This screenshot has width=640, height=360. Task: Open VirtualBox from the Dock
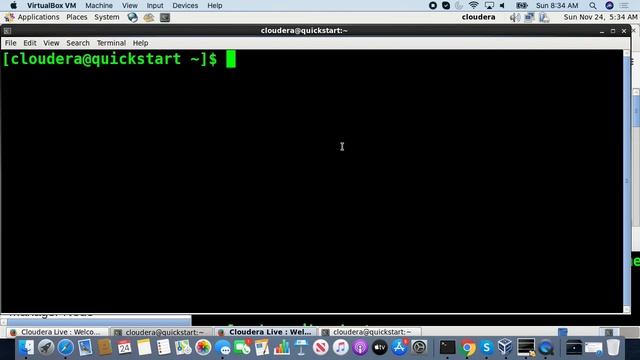tap(506, 347)
